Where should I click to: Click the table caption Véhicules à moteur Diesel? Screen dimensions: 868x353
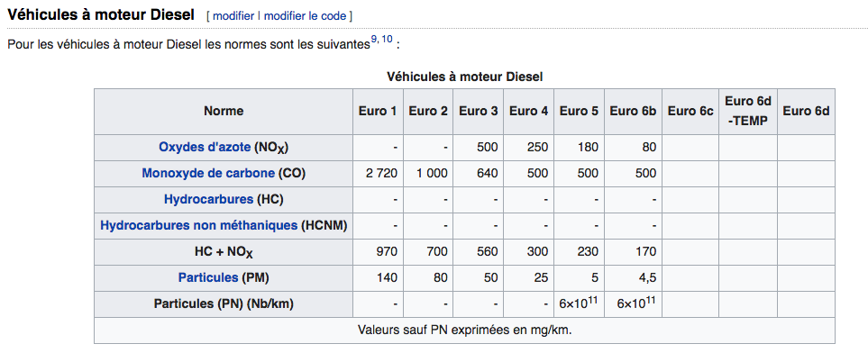pos(464,77)
